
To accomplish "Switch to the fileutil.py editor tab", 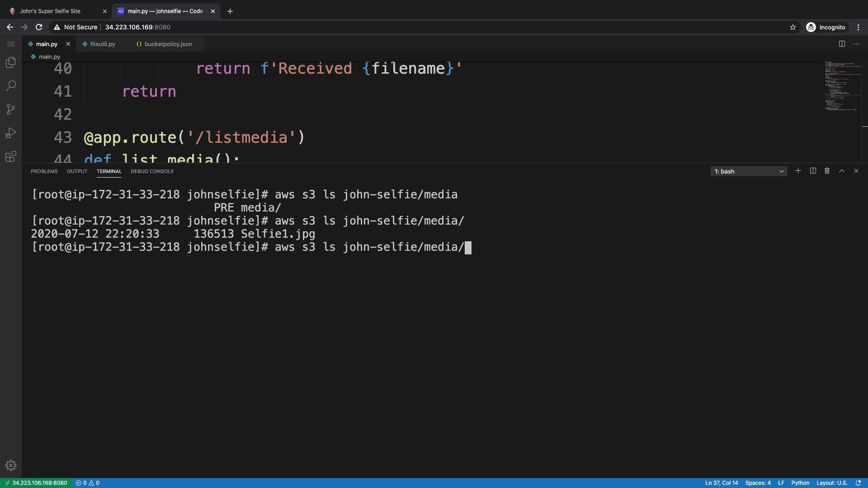I will point(103,44).
